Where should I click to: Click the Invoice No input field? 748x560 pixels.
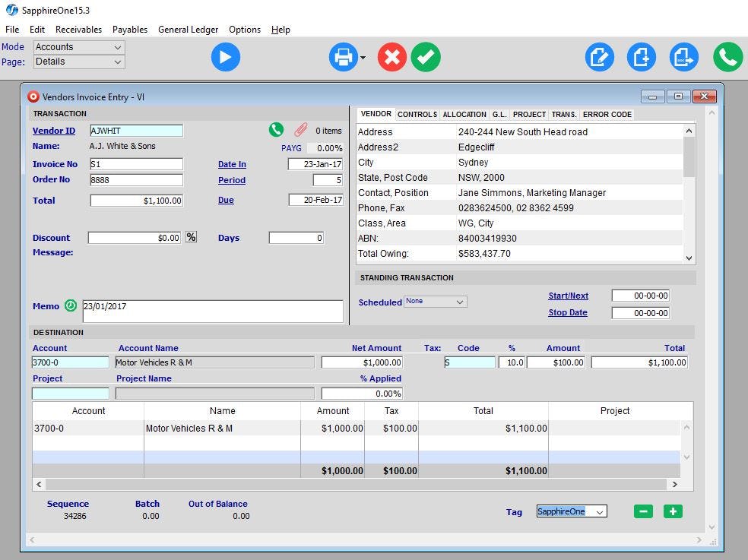point(136,164)
